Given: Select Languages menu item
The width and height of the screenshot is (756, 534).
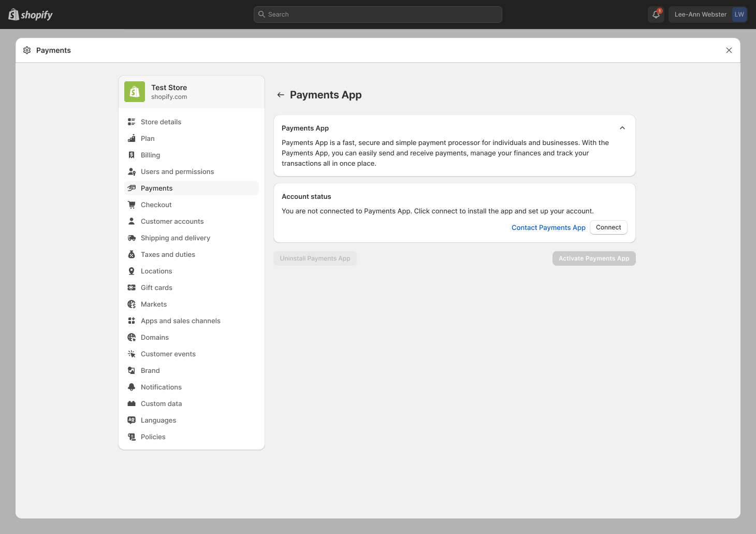Looking at the screenshot, I should 192,420.
